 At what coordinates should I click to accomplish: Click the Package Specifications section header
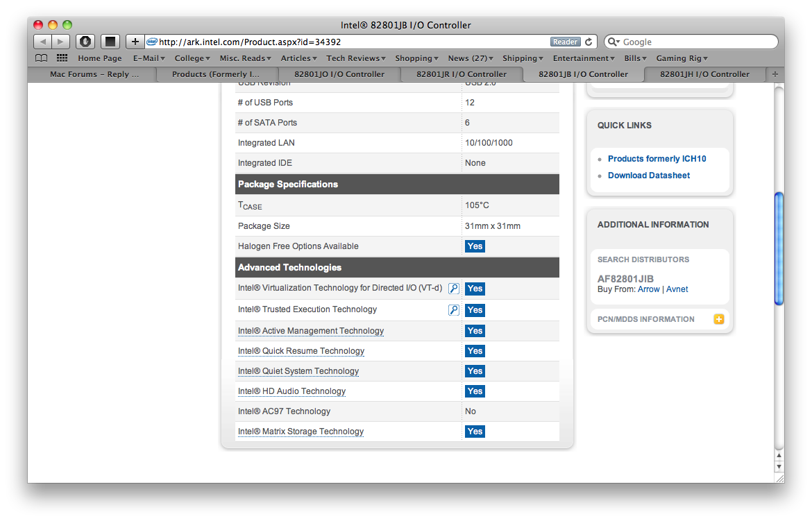[x=397, y=184]
